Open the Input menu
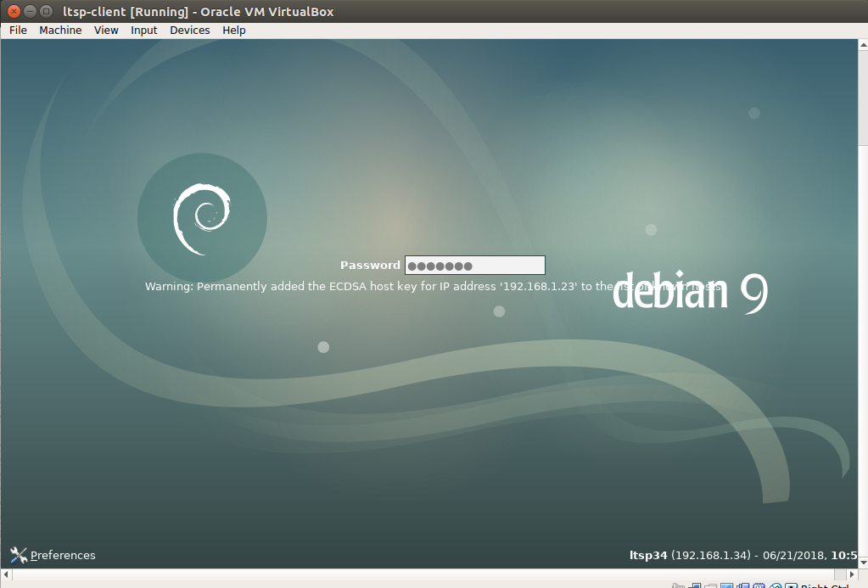The image size is (868, 588). pyautogui.click(x=144, y=31)
